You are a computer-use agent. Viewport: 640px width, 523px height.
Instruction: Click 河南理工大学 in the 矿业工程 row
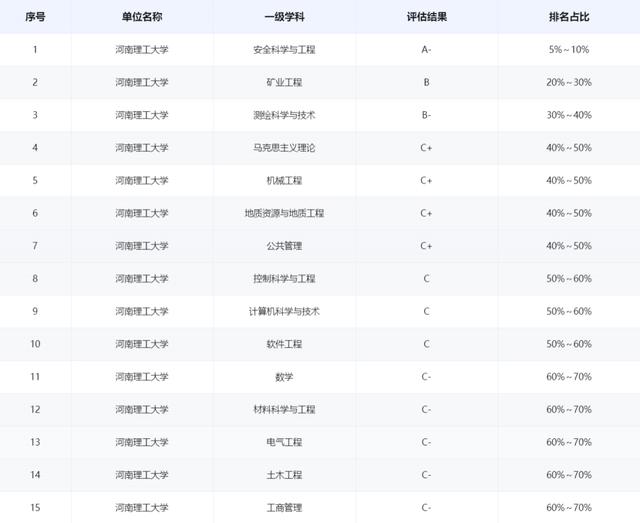tap(142, 82)
